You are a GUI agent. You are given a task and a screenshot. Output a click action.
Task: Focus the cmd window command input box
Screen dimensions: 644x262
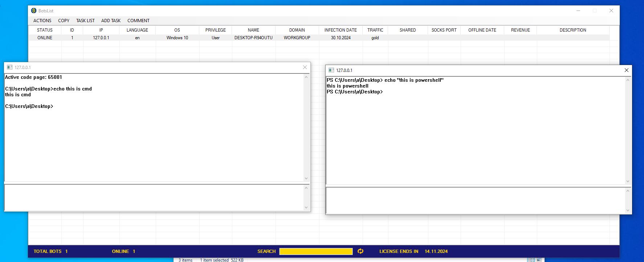[154, 198]
